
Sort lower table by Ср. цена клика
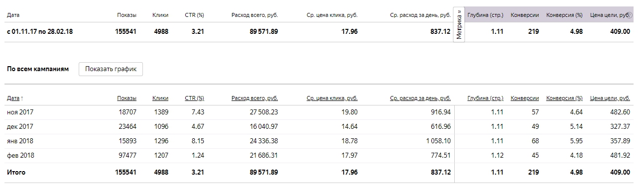coord(332,98)
